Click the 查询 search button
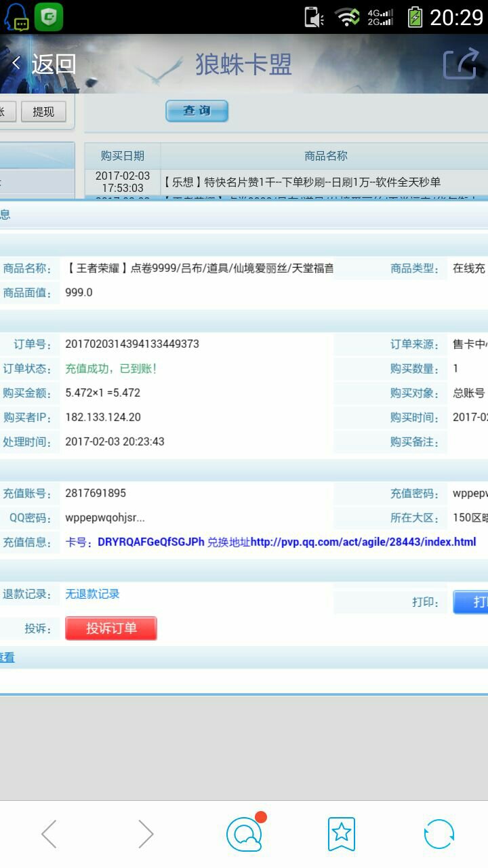The width and height of the screenshot is (488, 868). coord(197,111)
